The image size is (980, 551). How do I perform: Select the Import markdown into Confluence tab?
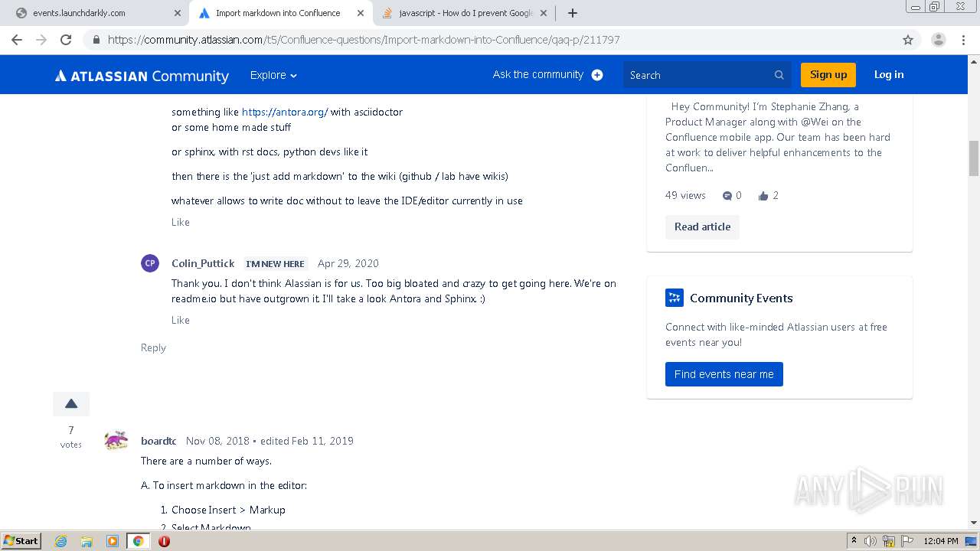coord(280,13)
